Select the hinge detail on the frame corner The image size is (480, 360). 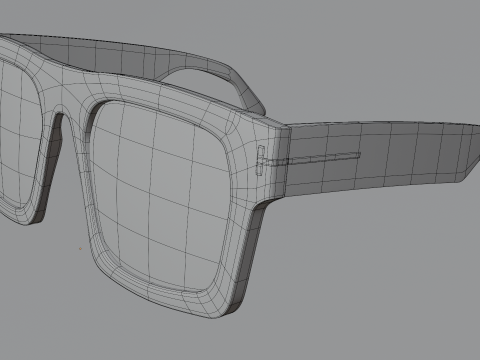[x=260, y=160]
